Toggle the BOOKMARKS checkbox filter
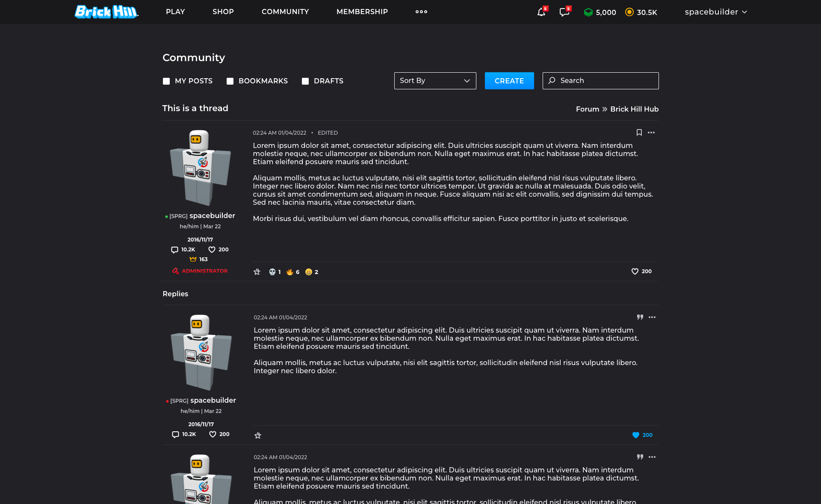This screenshot has width=821, height=504. click(x=230, y=81)
